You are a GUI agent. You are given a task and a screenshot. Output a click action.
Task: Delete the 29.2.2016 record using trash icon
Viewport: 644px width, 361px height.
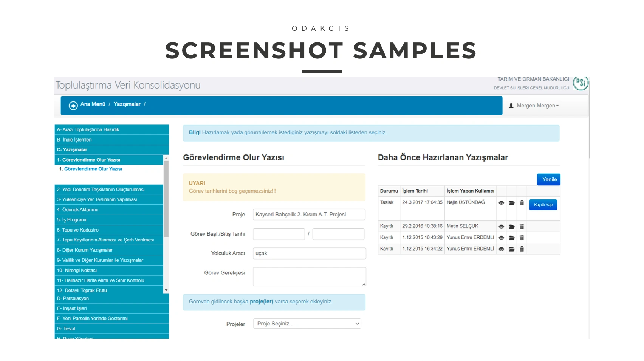pyautogui.click(x=522, y=227)
